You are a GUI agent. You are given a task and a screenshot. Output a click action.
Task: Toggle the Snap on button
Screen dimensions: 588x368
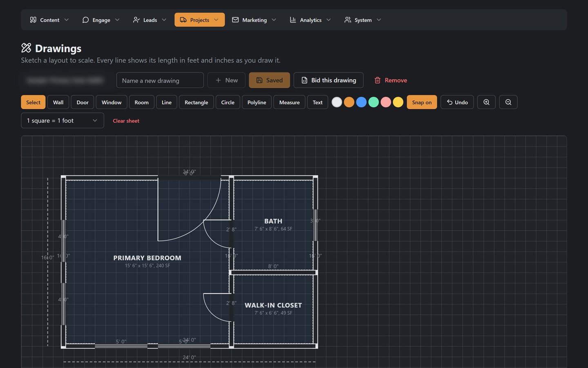[422, 102]
